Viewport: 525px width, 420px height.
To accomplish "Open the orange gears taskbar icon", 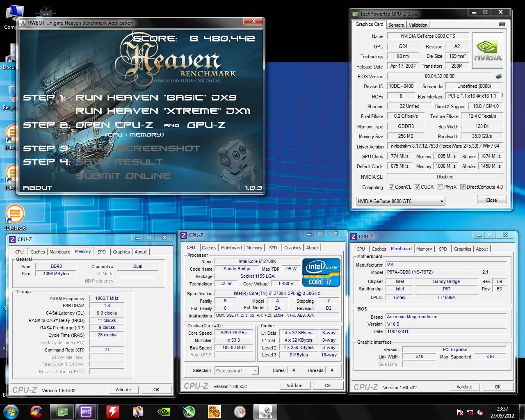I will click(x=215, y=412).
